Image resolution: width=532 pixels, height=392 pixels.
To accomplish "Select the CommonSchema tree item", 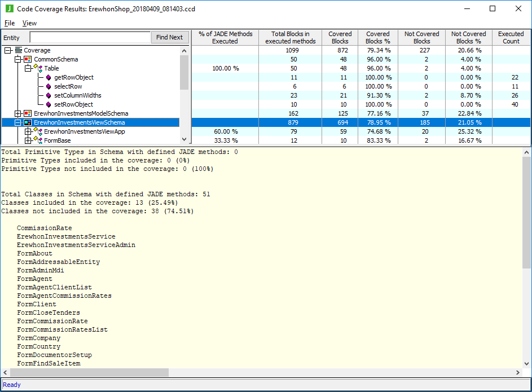I will pos(56,59).
